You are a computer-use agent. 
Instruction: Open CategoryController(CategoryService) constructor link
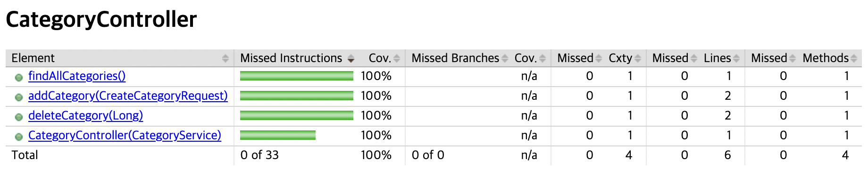[x=125, y=135]
